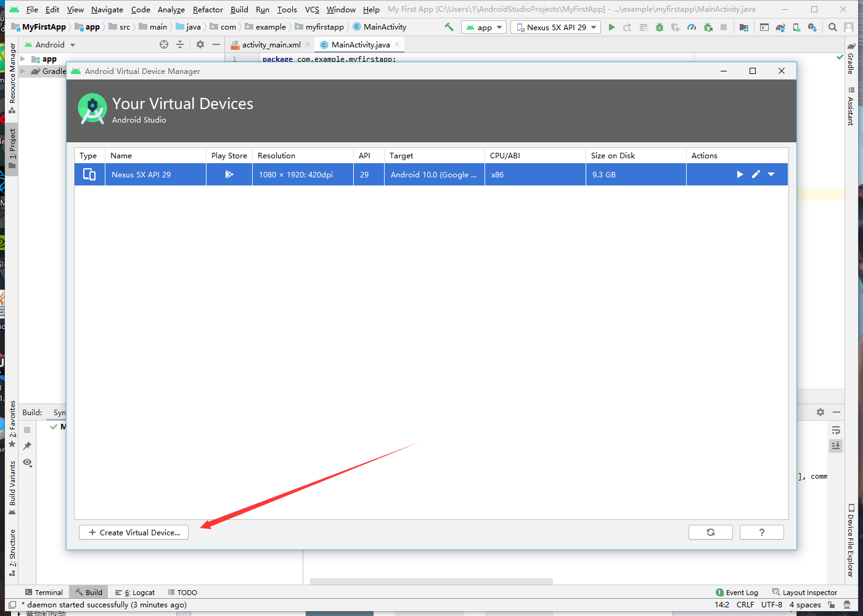Open the Gradle side panel tab

pos(851,59)
